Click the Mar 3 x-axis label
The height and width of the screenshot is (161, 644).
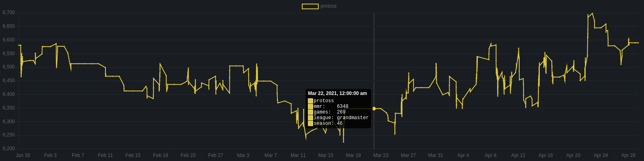point(243,155)
